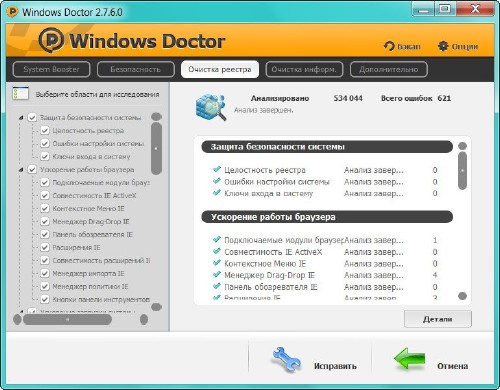Click the green arrow Отмена icon
Image resolution: width=500 pixels, height=390 pixels.
(x=409, y=359)
